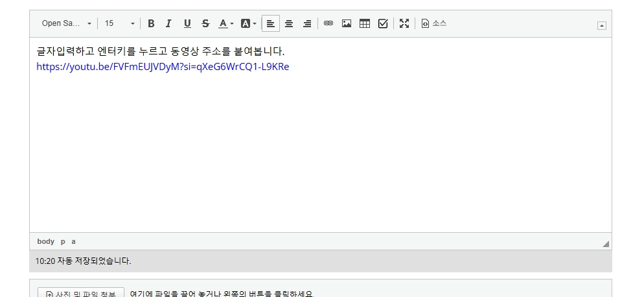644x297 pixels.
Task: Click empty editing area below the link
Action: (x=320, y=152)
